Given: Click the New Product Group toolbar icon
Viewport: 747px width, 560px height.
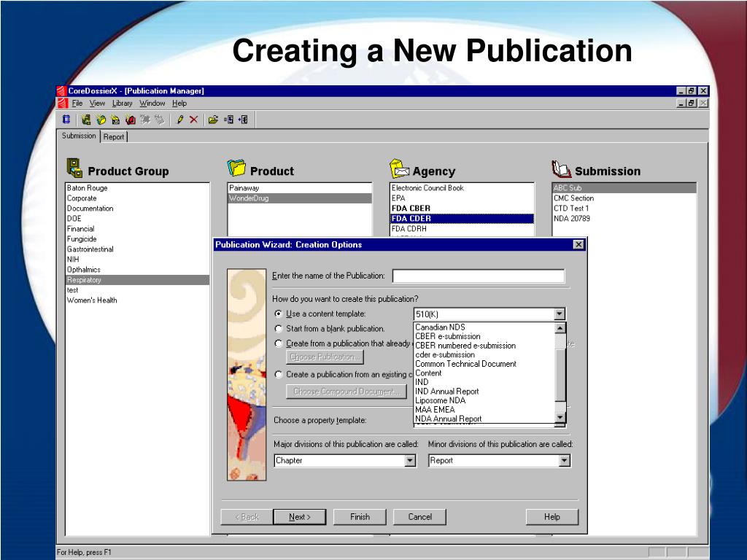Looking at the screenshot, I should point(86,120).
